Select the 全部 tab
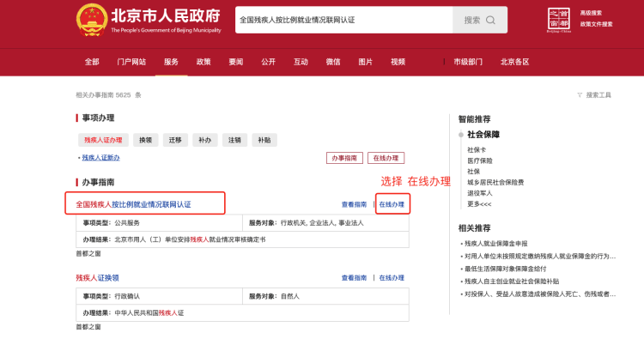This screenshot has width=644, height=339. click(x=92, y=62)
